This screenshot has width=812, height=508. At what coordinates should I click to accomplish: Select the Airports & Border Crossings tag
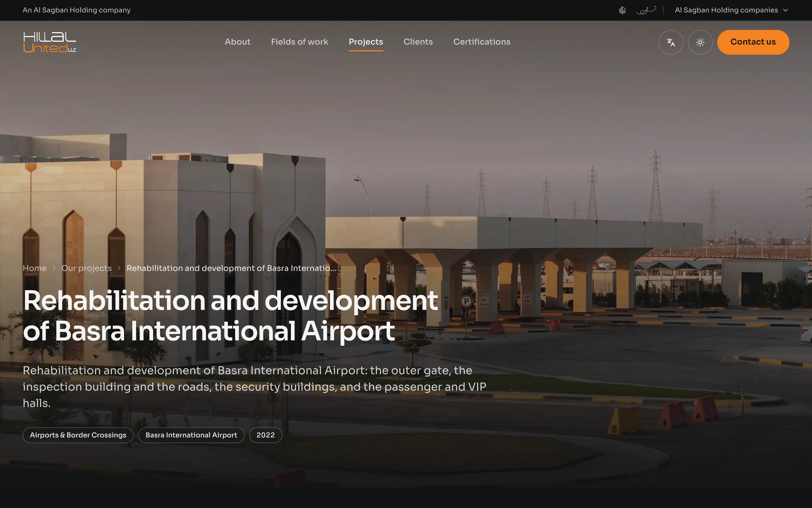[78, 435]
